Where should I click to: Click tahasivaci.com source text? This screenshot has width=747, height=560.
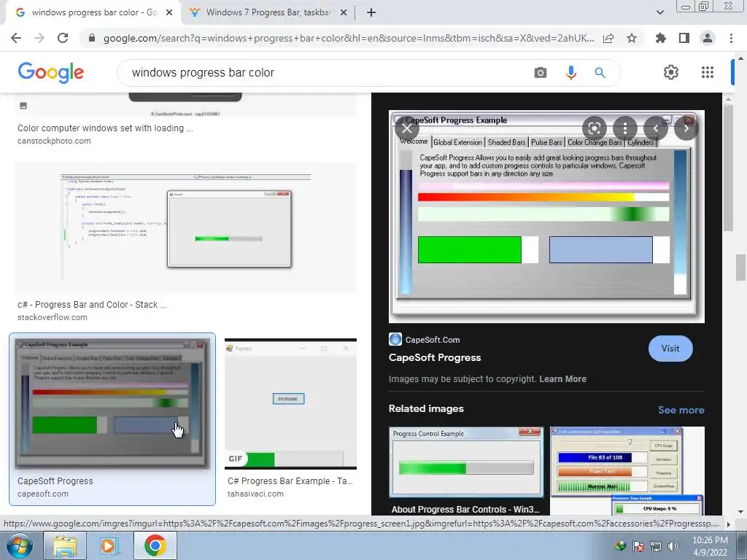(x=255, y=494)
